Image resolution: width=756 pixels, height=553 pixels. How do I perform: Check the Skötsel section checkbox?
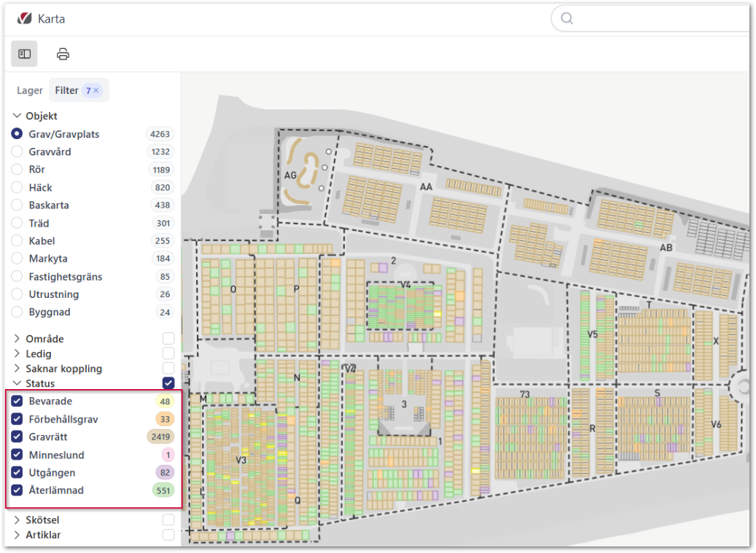[x=168, y=519]
